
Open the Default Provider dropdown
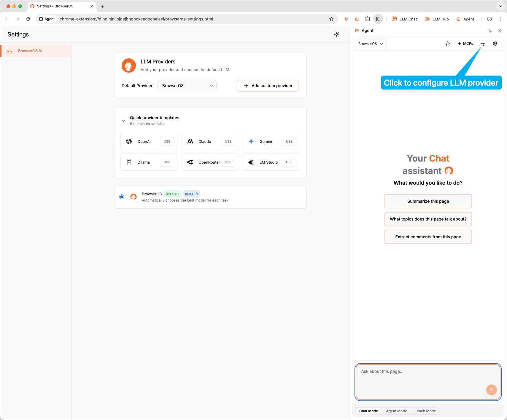point(187,86)
